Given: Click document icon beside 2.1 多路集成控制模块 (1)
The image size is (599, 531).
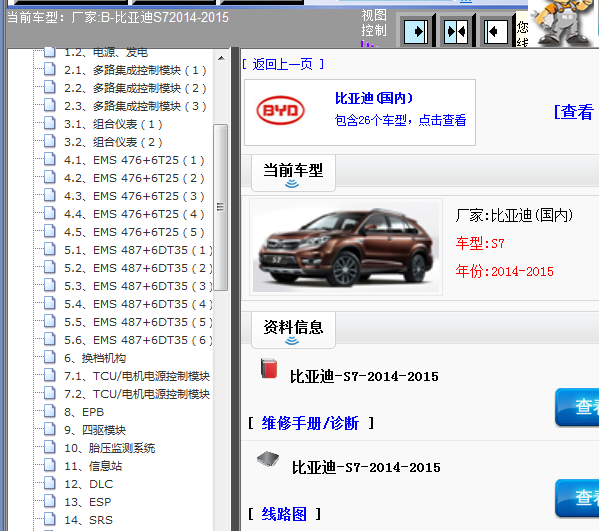Looking at the screenshot, I should point(49,70).
